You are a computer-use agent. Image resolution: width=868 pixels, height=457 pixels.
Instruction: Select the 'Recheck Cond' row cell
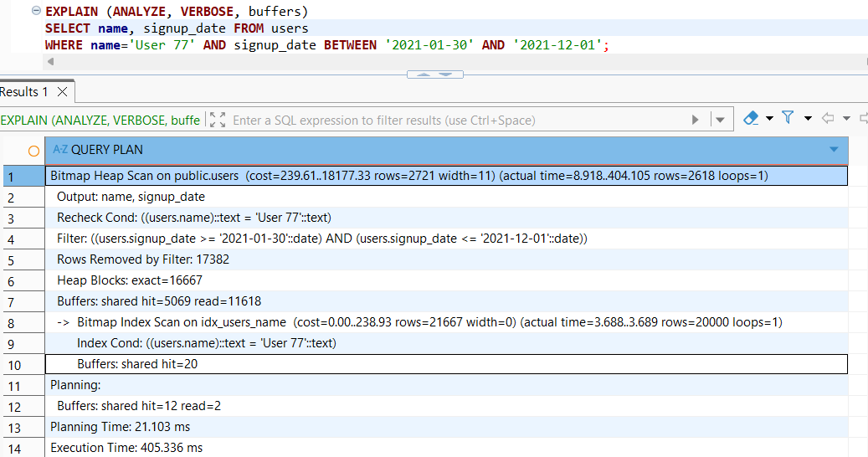(446, 218)
